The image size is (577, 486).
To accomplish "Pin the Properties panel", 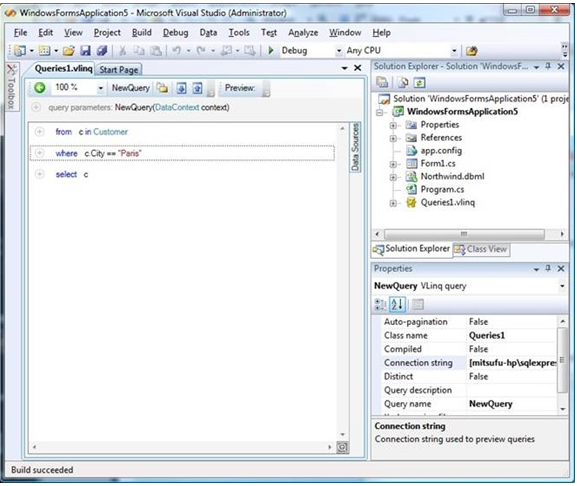I will pos(548,269).
